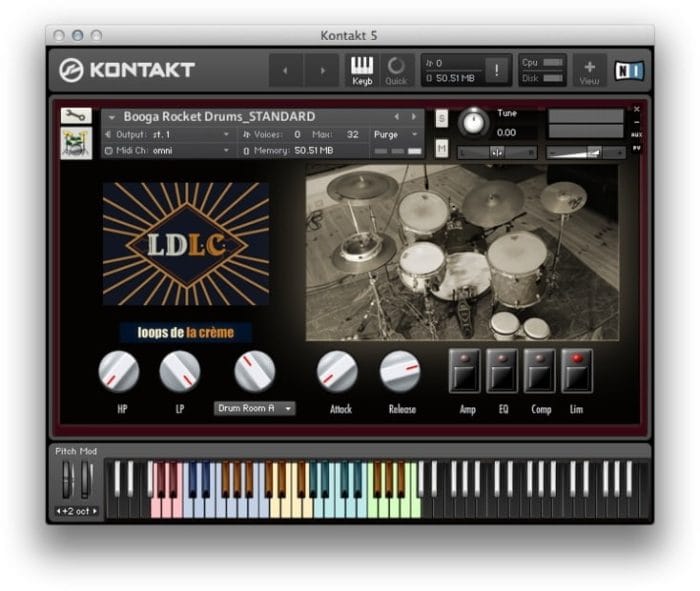Click the LDLC logo image
This screenshot has width=700, height=591.
186,244
